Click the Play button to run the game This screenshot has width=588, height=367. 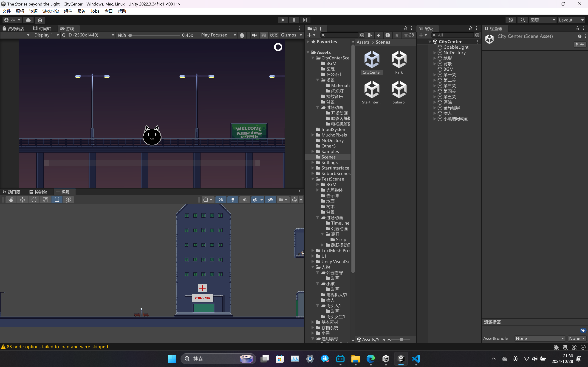[x=282, y=19]
